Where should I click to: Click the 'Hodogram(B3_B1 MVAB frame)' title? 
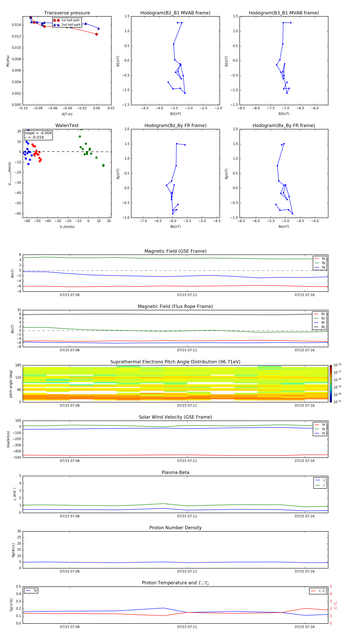click(x=284, y=13)
